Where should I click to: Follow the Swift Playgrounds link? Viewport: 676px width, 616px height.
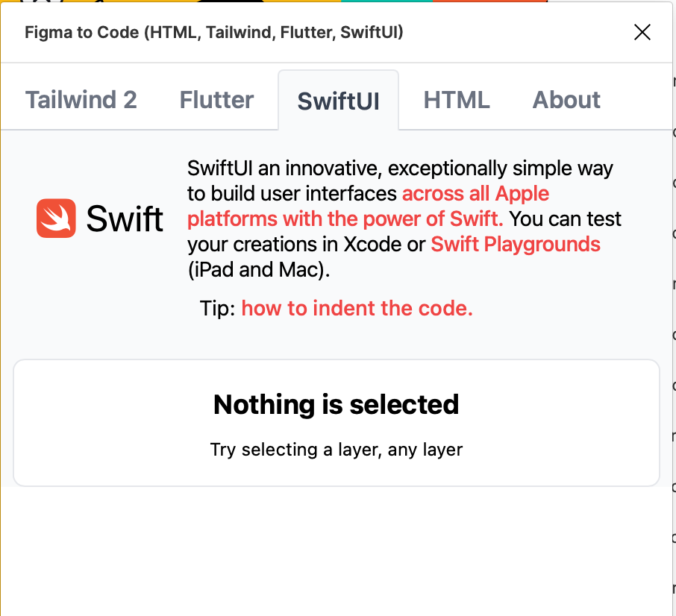[516, 244]
